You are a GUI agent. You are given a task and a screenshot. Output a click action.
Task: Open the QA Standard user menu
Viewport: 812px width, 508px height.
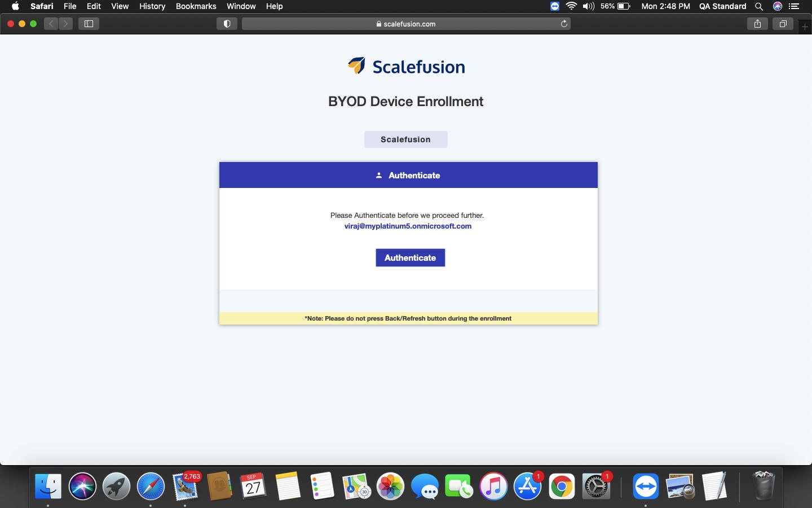(722, 6)
